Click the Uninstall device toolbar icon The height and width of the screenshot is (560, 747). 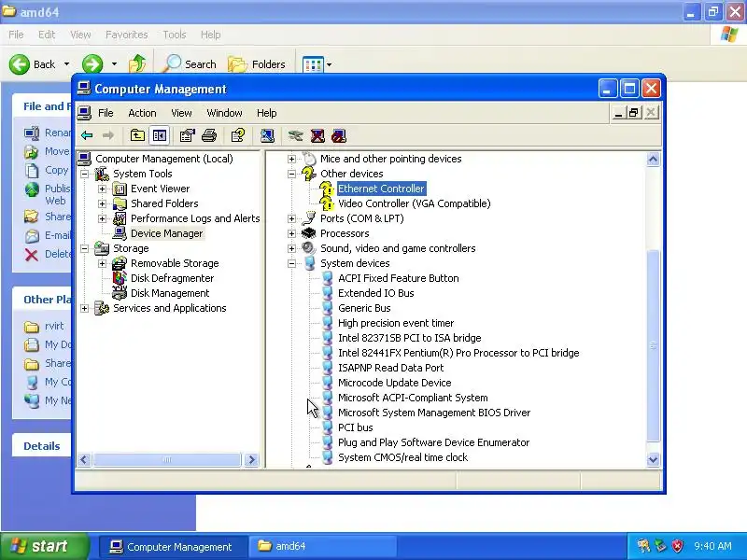[x=317, y=135]
